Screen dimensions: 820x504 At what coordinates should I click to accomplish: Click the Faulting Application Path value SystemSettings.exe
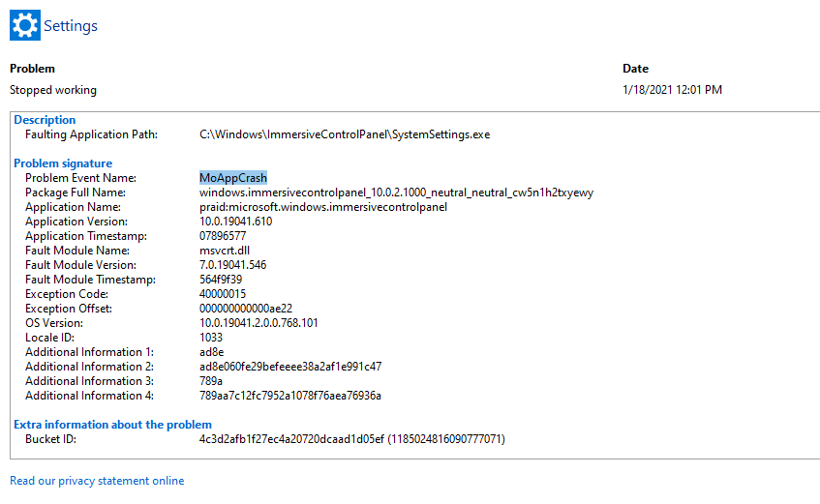(x=345, y=134)
